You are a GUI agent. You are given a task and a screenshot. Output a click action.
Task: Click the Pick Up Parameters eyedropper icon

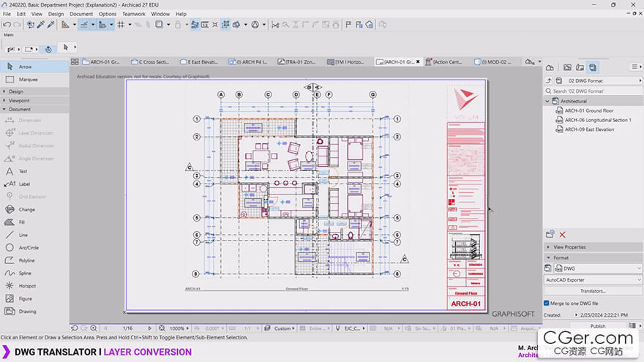[x=41, y=25]
